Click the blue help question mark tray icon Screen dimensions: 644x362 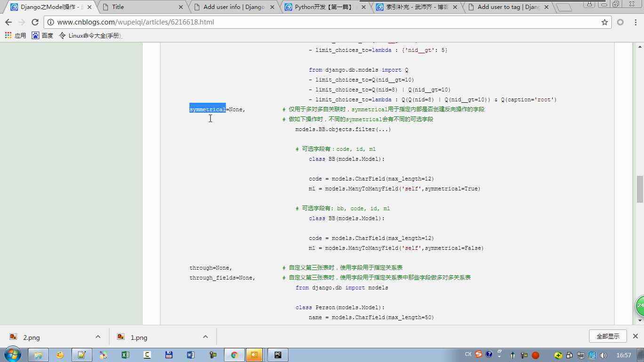[489, 354]
